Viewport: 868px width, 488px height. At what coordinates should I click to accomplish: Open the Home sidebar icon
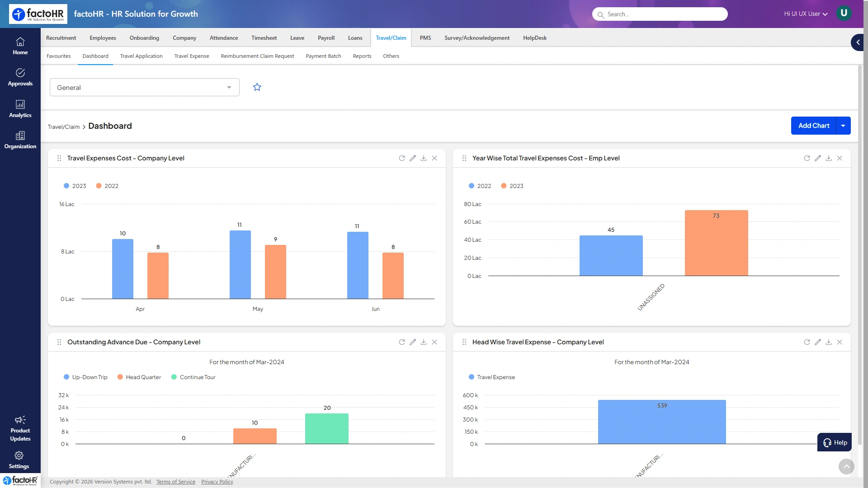point(20,46)
